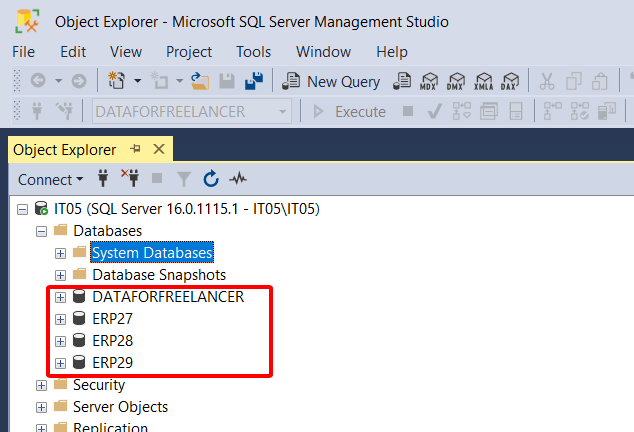
Task: Click the Disconnect plug icon
Action: click(x=130, y=179)
